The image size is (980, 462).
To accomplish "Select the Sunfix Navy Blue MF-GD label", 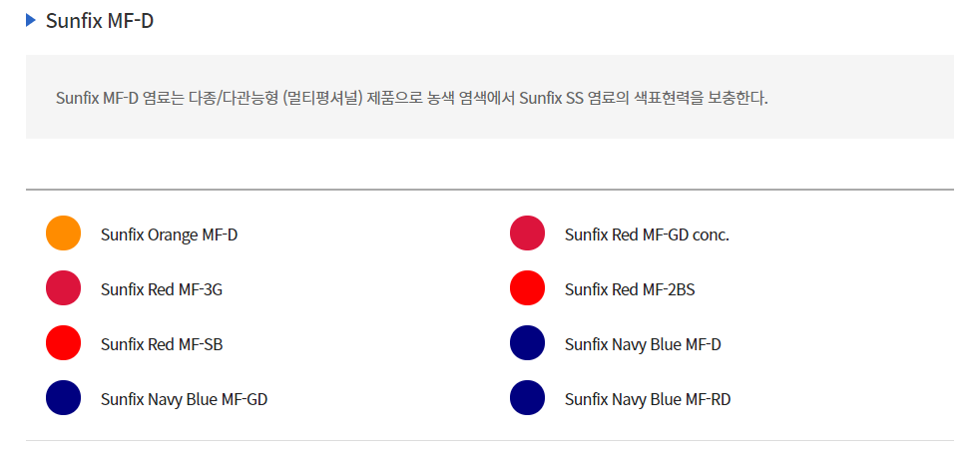I will tap(185, 399).
